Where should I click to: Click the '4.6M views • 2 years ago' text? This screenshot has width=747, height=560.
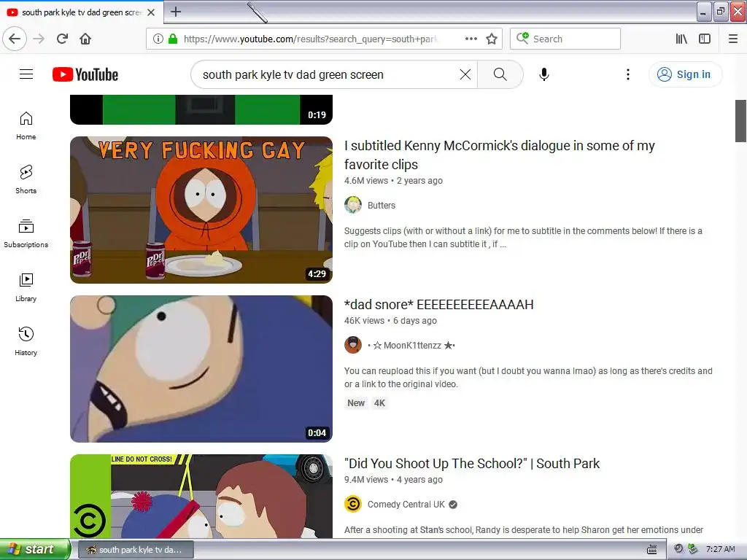click(393, 181)
